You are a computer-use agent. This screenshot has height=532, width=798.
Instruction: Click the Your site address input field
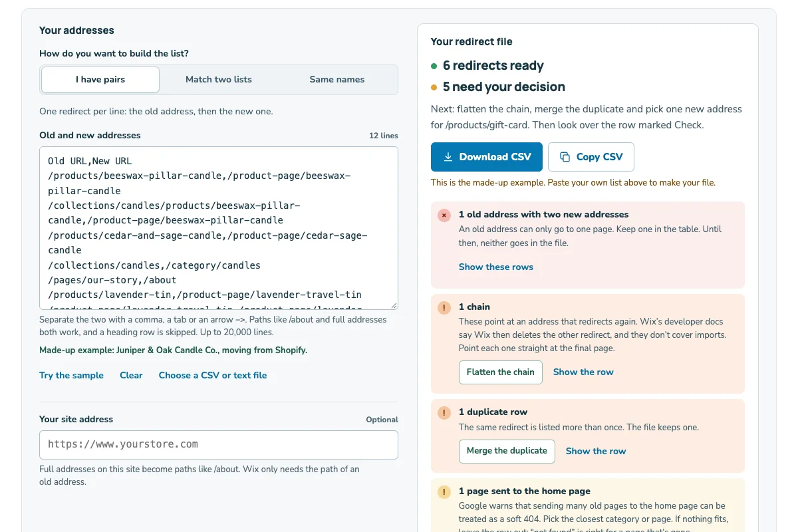(x=219, y=445)
